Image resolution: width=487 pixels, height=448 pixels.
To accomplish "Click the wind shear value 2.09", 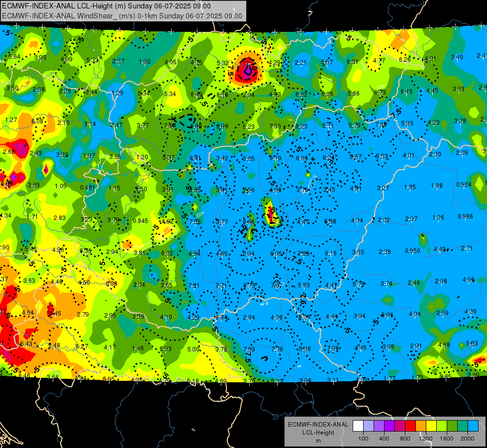I will point(462,153).
